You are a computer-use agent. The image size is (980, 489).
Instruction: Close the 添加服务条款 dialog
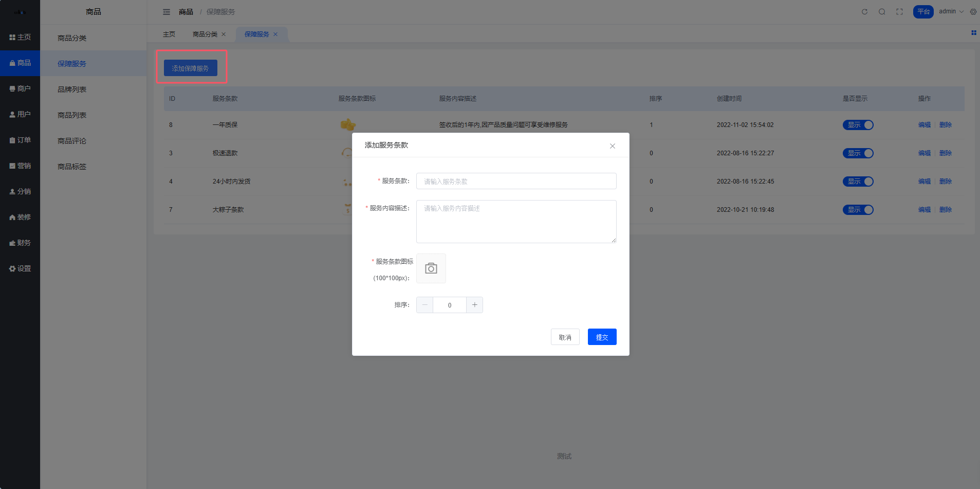click(x=612, y=146)
